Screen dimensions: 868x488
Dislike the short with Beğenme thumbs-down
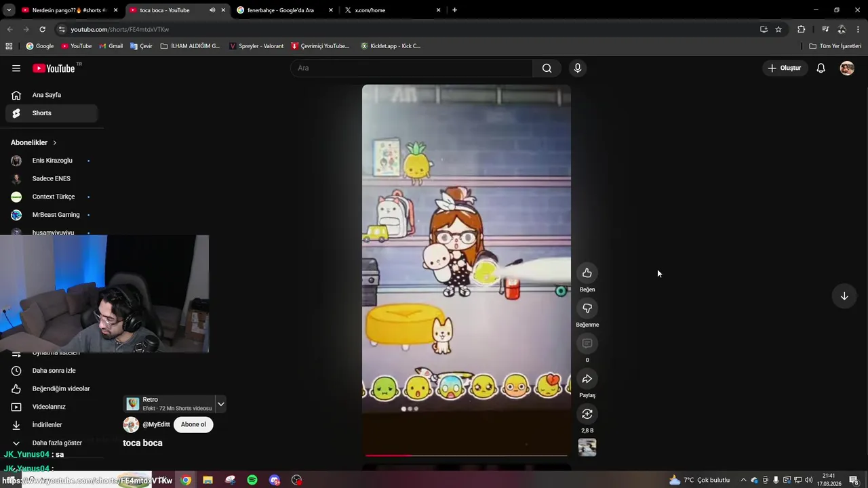tap(587, 308)
